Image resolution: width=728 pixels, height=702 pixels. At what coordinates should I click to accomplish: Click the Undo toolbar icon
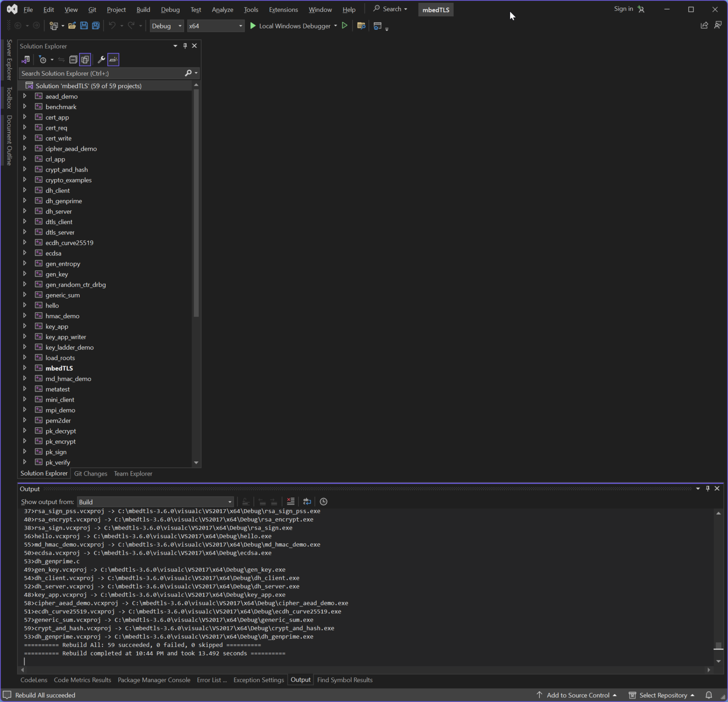coord(112,26)
